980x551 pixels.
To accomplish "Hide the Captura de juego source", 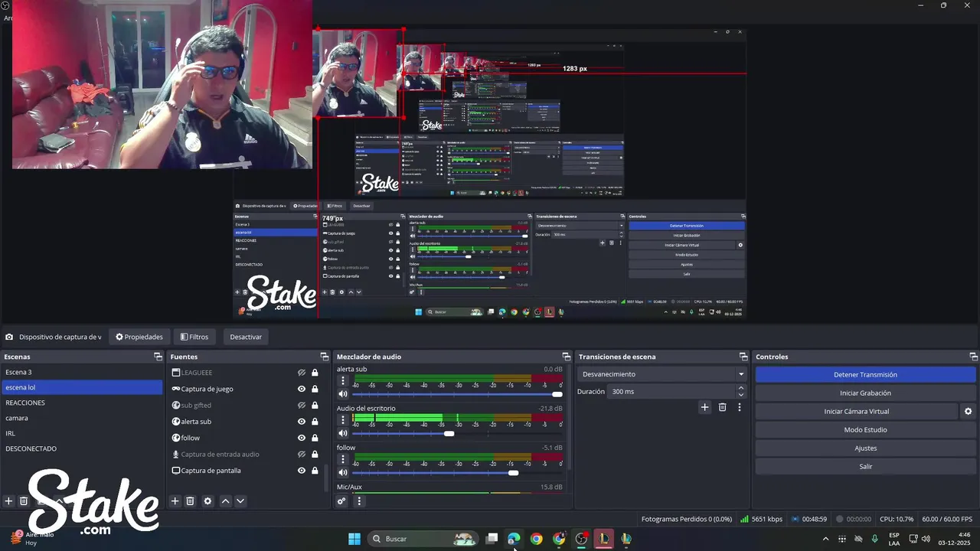I will [x=302, y=389].
